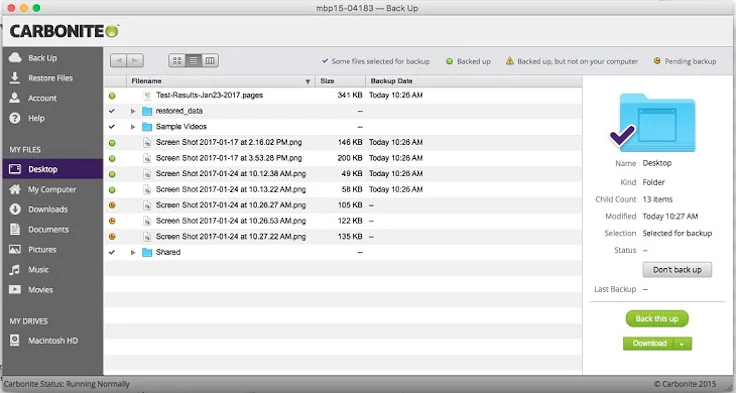Select Screen Shot 2017-01-24 at 10.12.38 AM.png

click(x=343, y=174)
